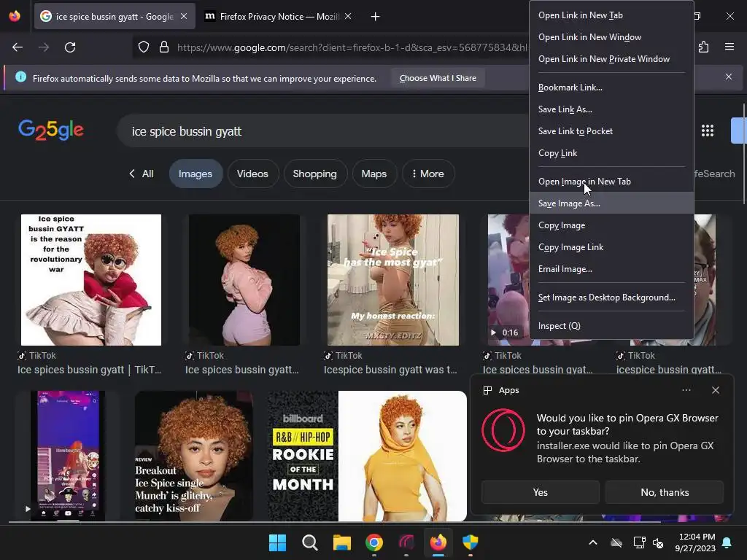Viewport: 747px width, 560px height.
Task: Click the Google logo
Action: point(51,130)
